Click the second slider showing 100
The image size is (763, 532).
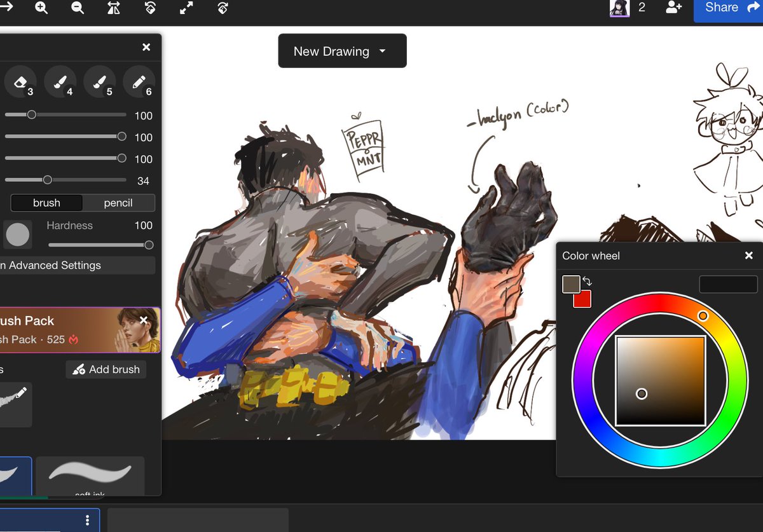click(65, 137)
